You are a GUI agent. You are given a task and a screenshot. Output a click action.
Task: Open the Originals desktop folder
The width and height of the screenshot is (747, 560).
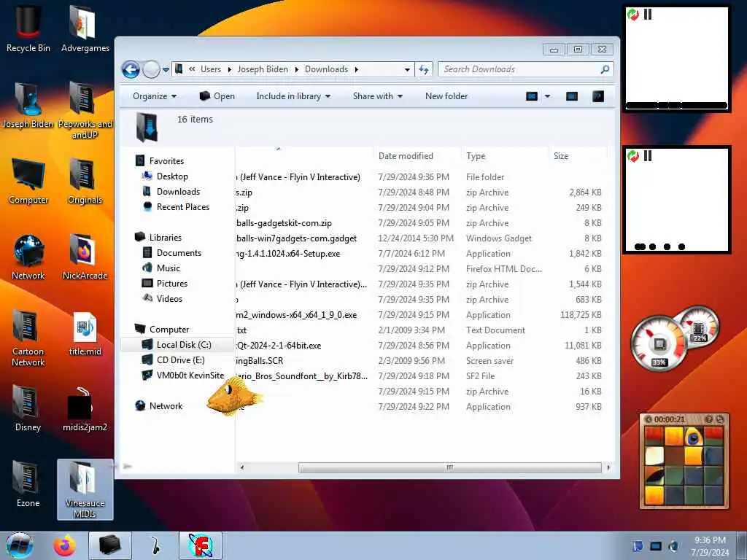[x=85, y=181]
